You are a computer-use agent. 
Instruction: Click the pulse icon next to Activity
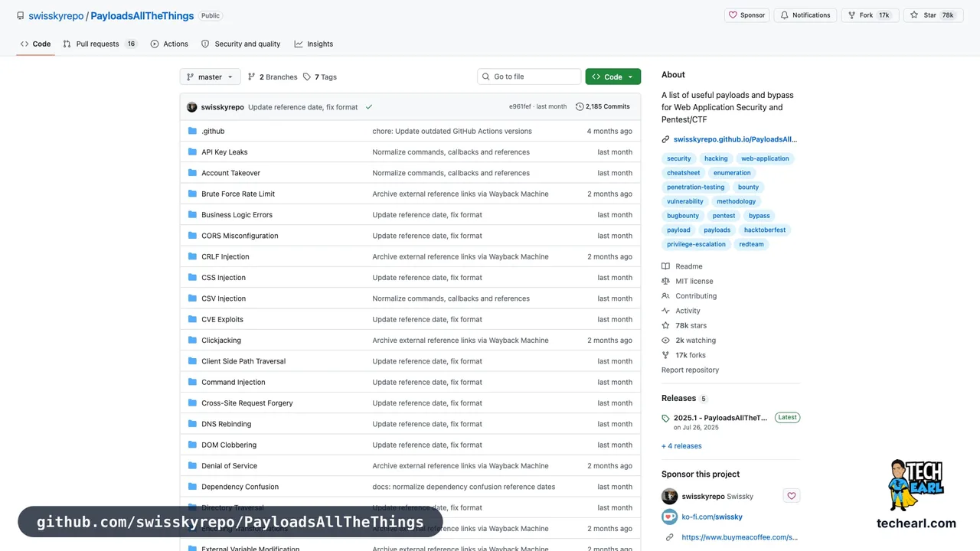(666, 311)
